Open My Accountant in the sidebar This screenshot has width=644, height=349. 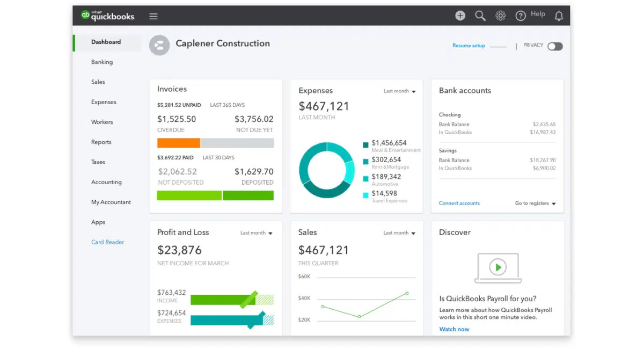pyautogui.click(x=111, y=202)
